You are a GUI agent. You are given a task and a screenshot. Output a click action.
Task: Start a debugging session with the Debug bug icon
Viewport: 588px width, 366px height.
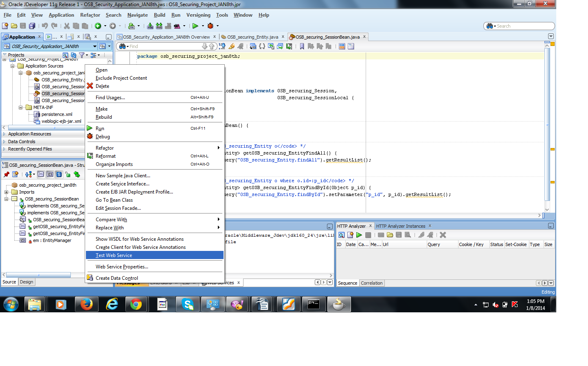(x=211, y=26)
